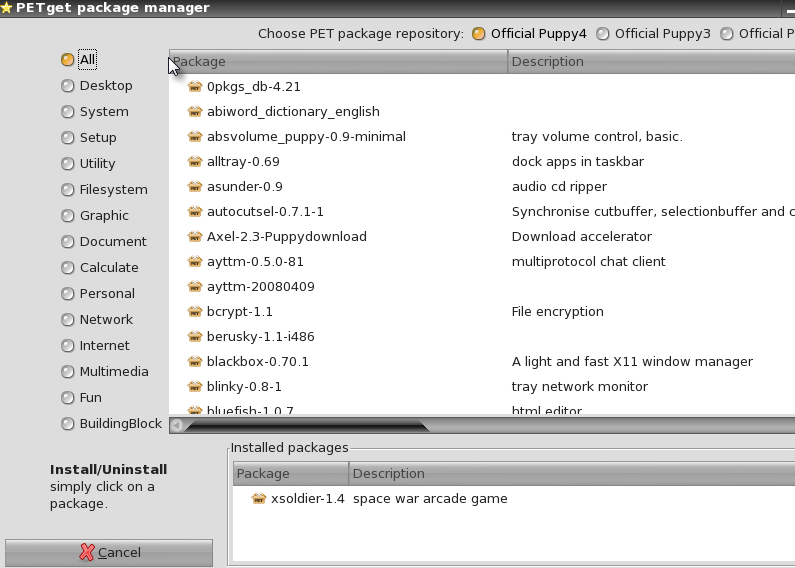This screenshot has width=795, height=568.
Task: Click the 'space war arcade game' description
Action: point(430,499)
